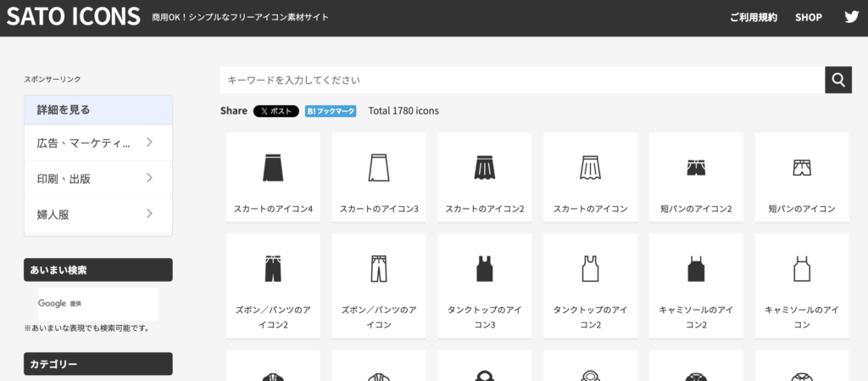
Task: Click the Twitter bird icon in header
Action: click(x=851, y=17)
